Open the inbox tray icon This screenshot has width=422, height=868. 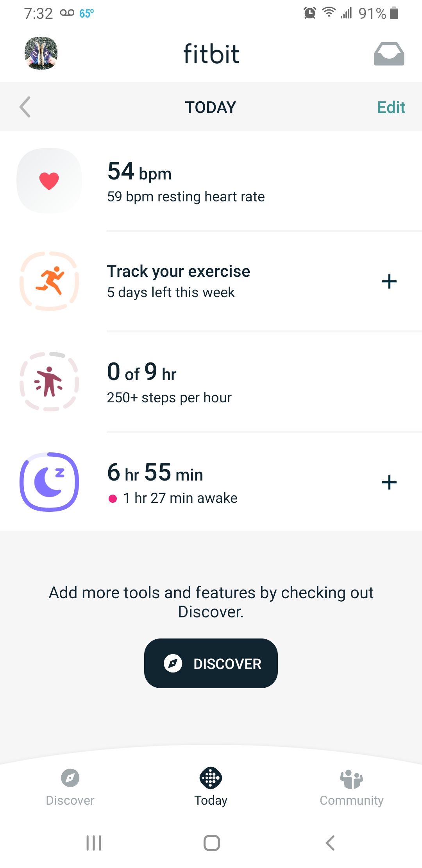(x=389, y=54)
